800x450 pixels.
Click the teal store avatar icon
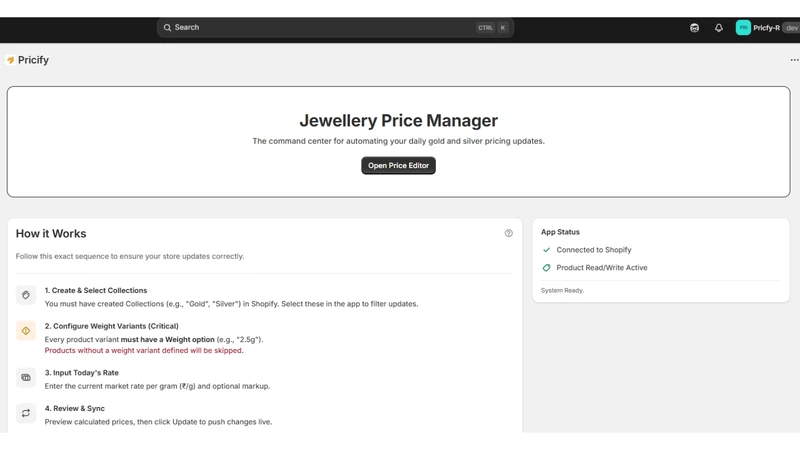click(x=743, y=28)
